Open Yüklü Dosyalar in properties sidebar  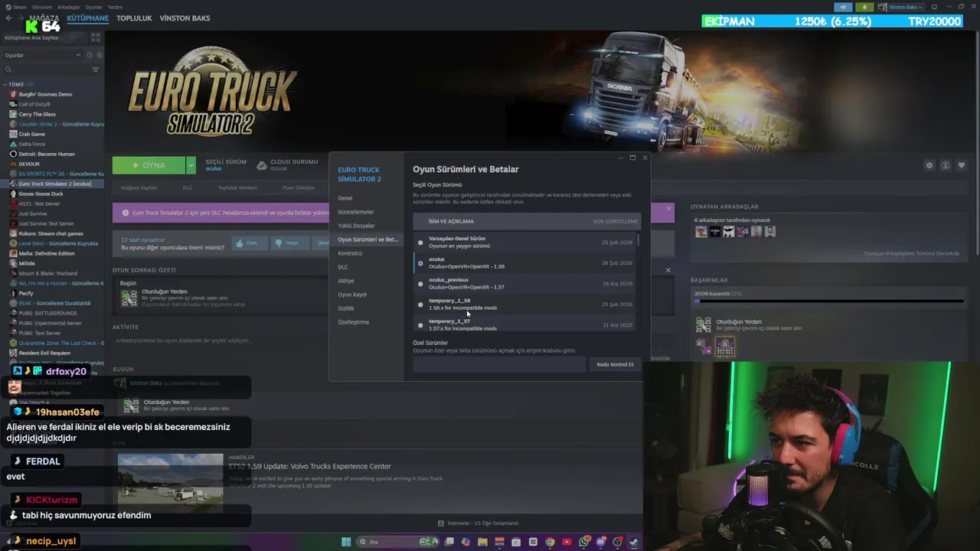point(356,226)
